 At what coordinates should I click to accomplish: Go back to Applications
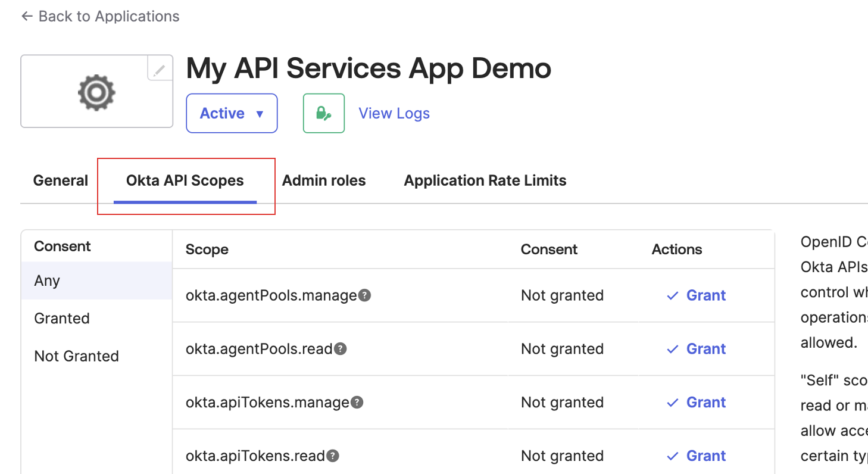(100, 16)
